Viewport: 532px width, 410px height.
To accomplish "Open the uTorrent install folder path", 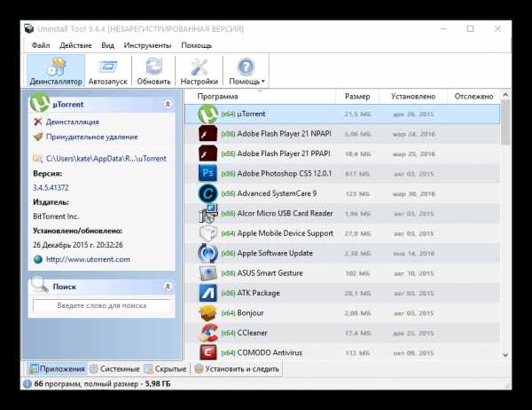I will click(x=106, y=159).
